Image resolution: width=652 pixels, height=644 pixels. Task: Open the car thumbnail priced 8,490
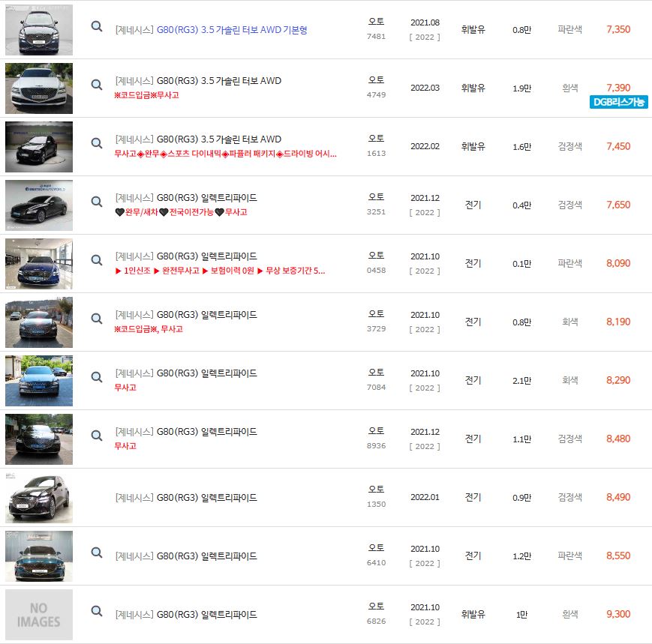click(39, 498)
